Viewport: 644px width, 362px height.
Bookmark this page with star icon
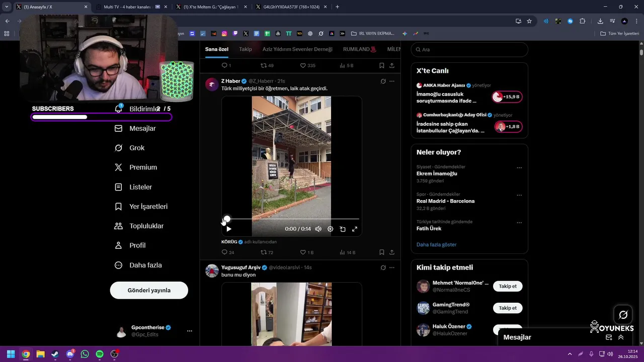pyautogui.click(x=529, y=21)
